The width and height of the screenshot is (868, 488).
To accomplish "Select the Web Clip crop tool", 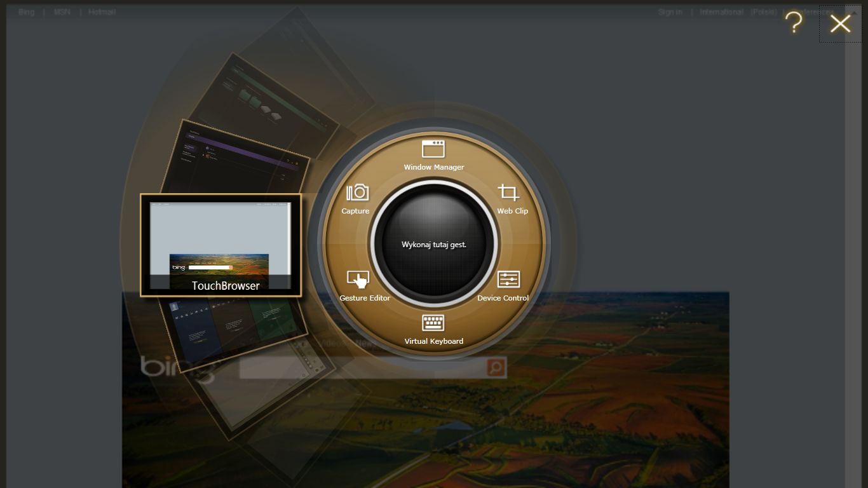I will [511, 199].
